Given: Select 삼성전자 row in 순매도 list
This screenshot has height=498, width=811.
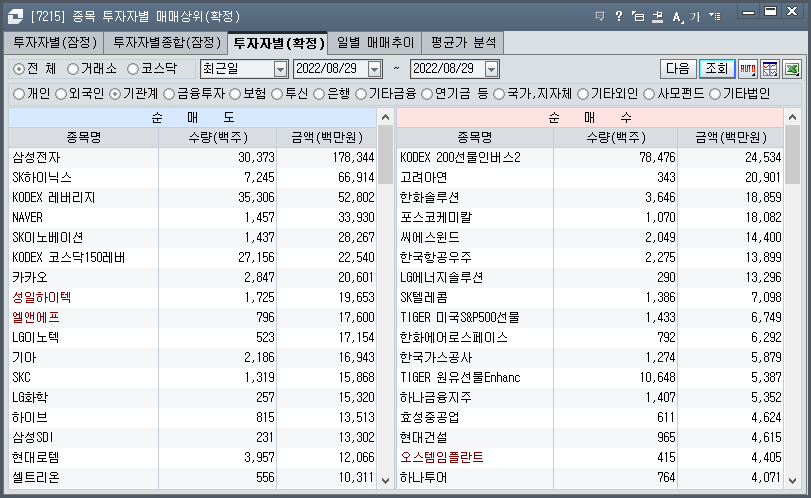Looking at the screenshot, I should 193,157.
